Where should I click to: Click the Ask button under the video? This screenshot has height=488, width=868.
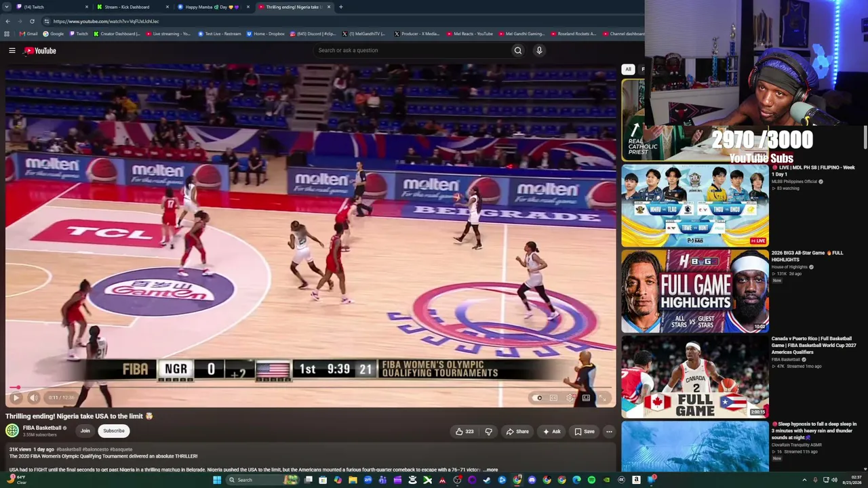coord(551,432)
